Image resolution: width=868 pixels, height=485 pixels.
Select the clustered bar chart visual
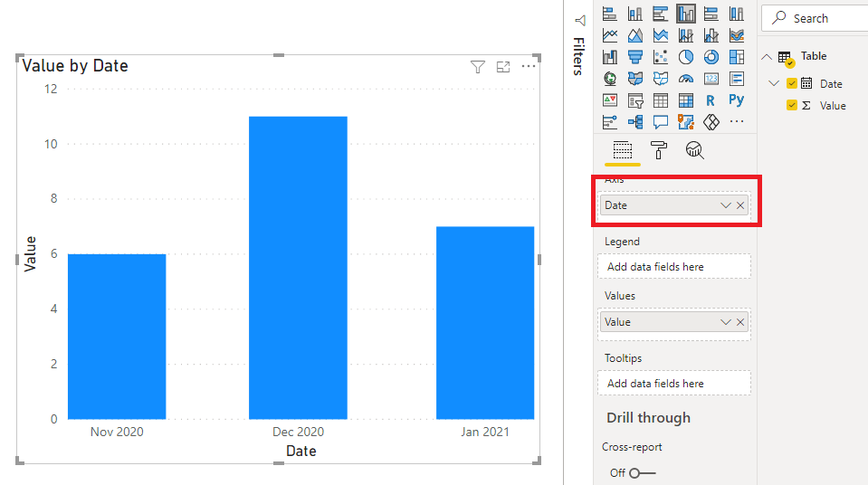tap(661, 14)
